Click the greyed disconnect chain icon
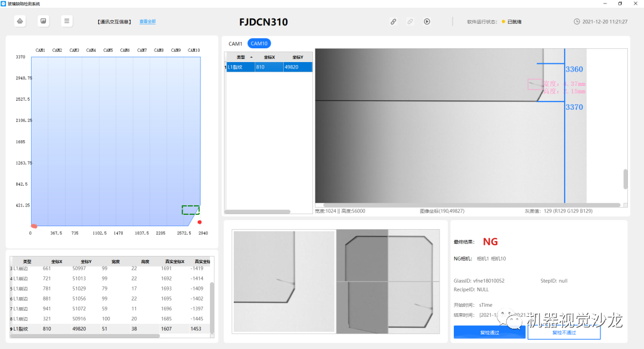The image size is (644, 349). 410,21
